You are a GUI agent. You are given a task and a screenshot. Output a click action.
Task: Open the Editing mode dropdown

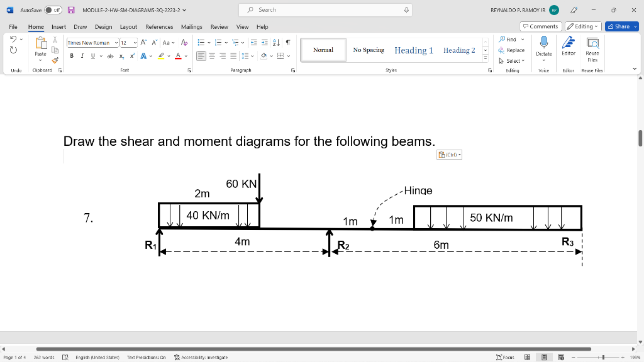(x=583, y=26)
